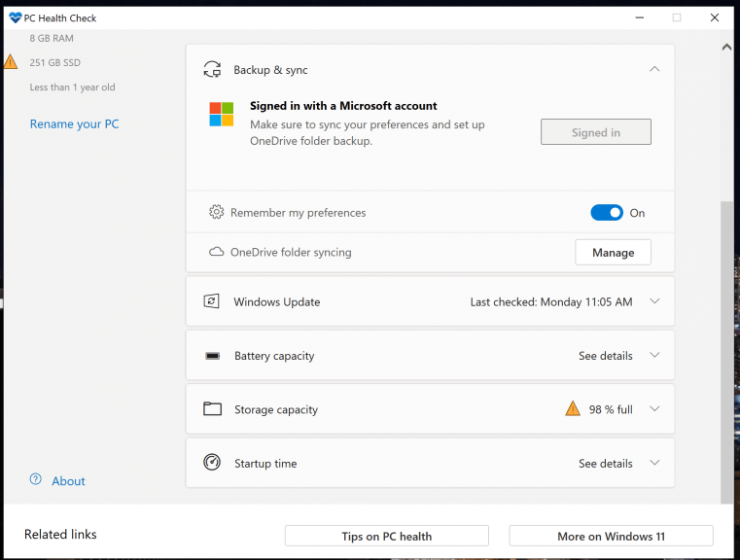Click the Signed in with a Microsoft account heading

(343, 106)
